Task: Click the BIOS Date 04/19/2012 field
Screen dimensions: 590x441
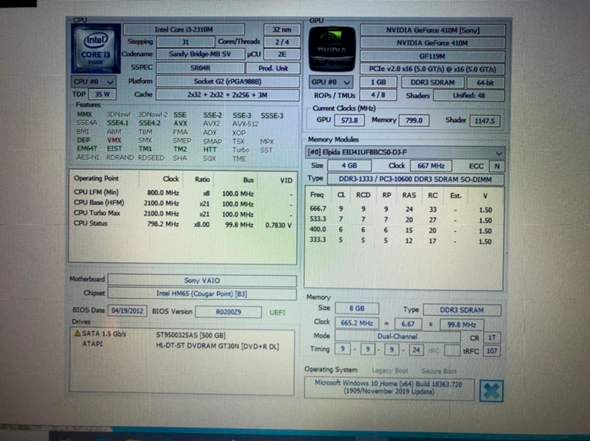Action: tap(128, 311)
